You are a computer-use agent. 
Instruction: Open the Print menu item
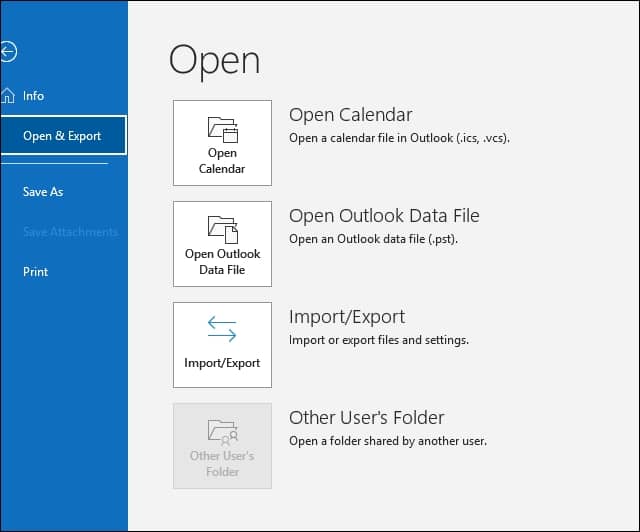[x=36, y=272]
